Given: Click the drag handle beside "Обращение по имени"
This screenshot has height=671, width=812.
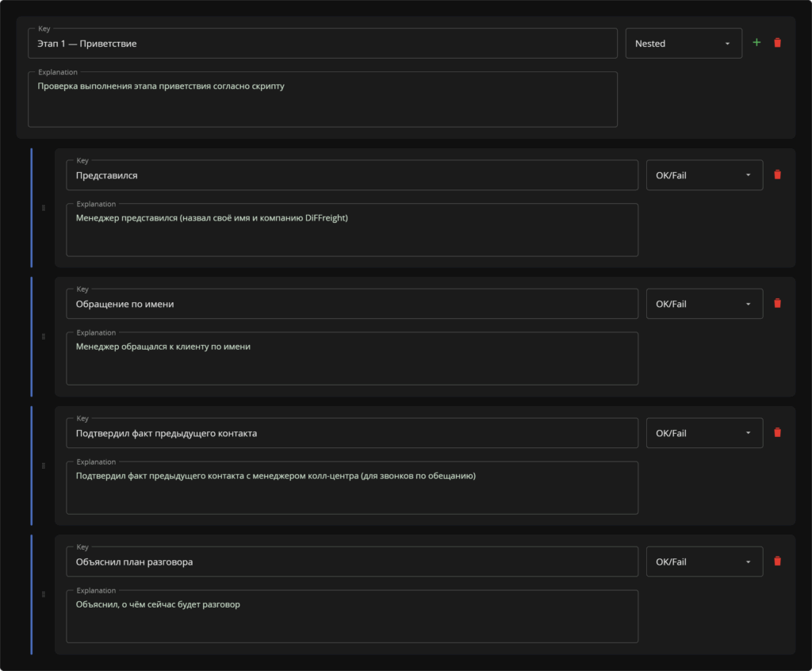Looking at the screenshot, I should 44,336.
